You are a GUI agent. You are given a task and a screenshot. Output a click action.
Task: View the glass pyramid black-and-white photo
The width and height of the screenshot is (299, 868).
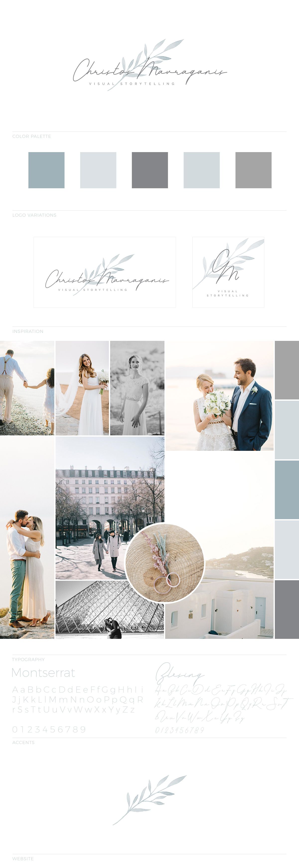(109, 610)
